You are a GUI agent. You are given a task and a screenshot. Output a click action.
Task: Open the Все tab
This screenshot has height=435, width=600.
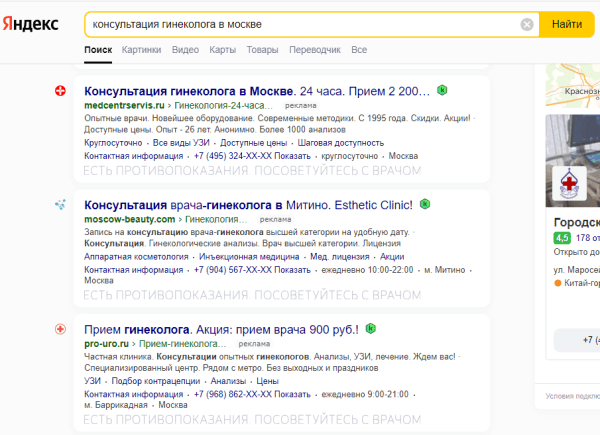(x=359, y=50)
